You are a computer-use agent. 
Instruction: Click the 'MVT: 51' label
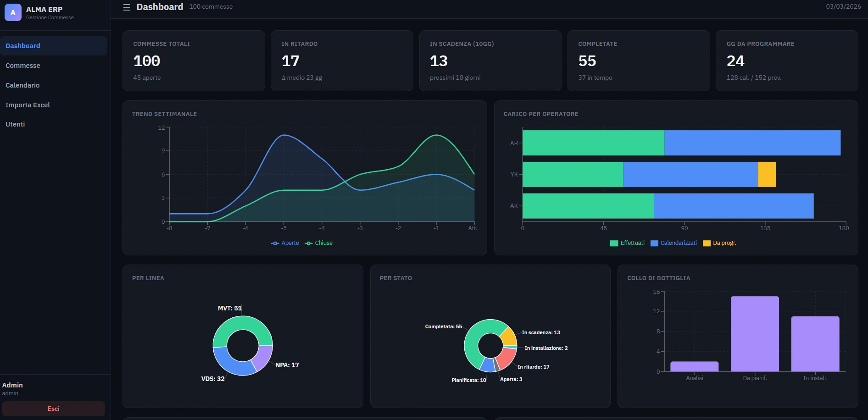pyautogui.click(x=229, y=308)
